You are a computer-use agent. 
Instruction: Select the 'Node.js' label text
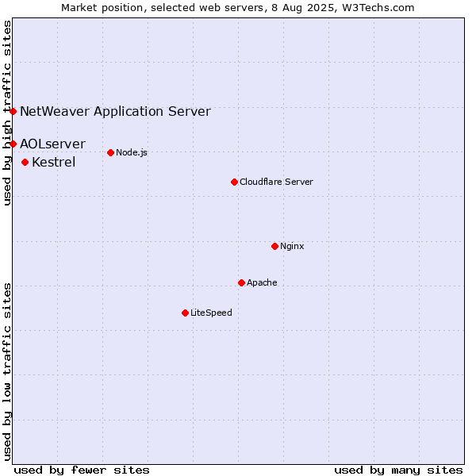[x=132, y=152]
